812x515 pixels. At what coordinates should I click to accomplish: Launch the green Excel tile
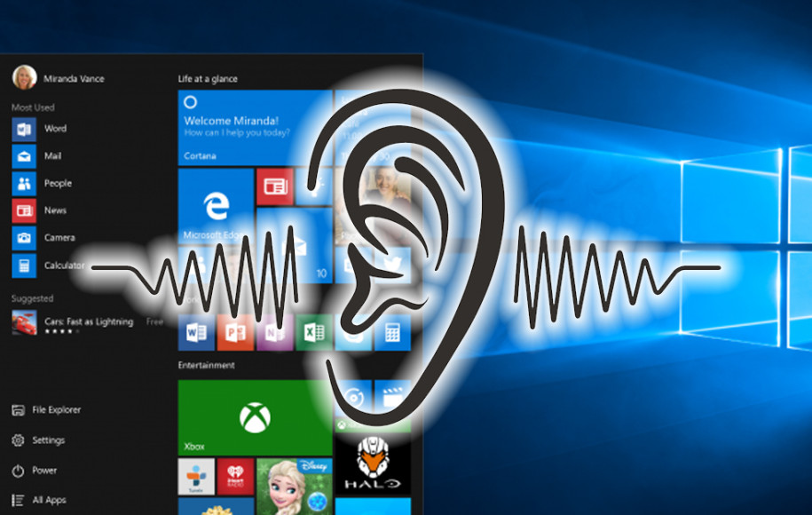pos(314,332)
